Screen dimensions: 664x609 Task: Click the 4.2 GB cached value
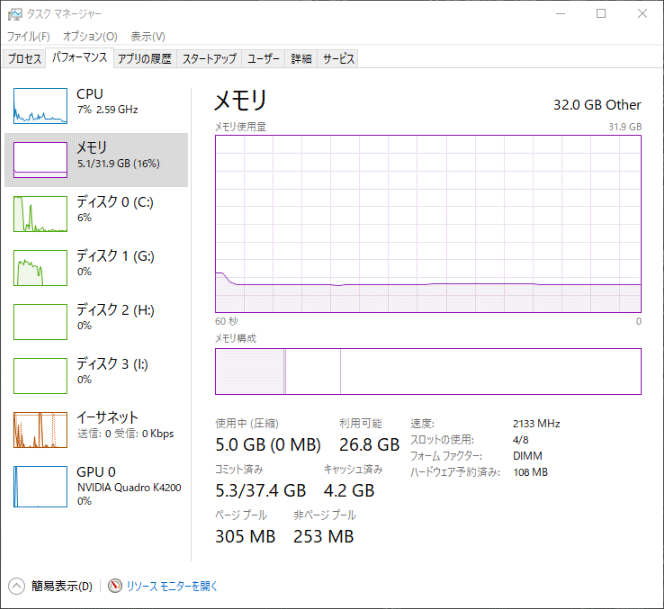349,491
